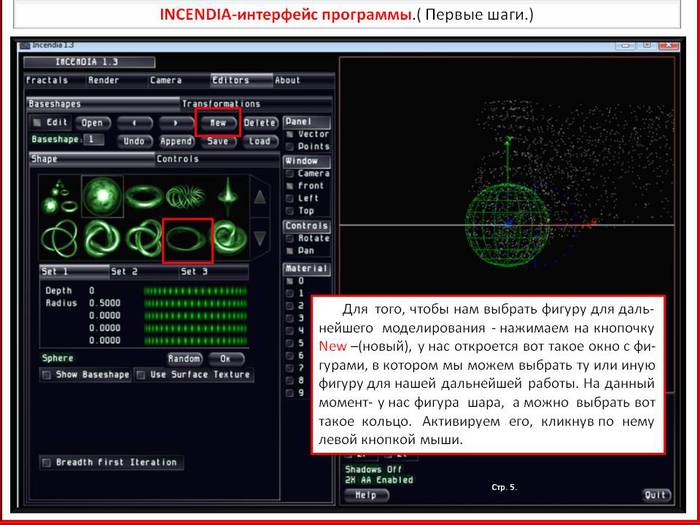Click the up arrow of shape gallery
Viewport: 700px width, 525px height.
coord(260,196)
